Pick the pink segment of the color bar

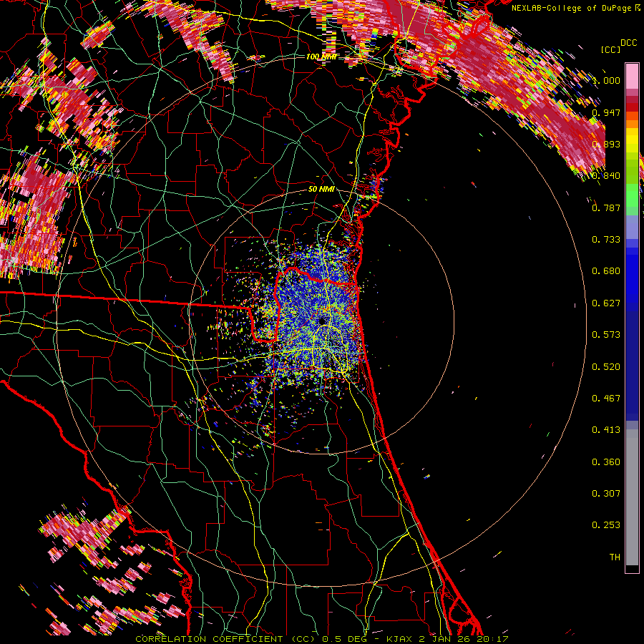[632, 77]
